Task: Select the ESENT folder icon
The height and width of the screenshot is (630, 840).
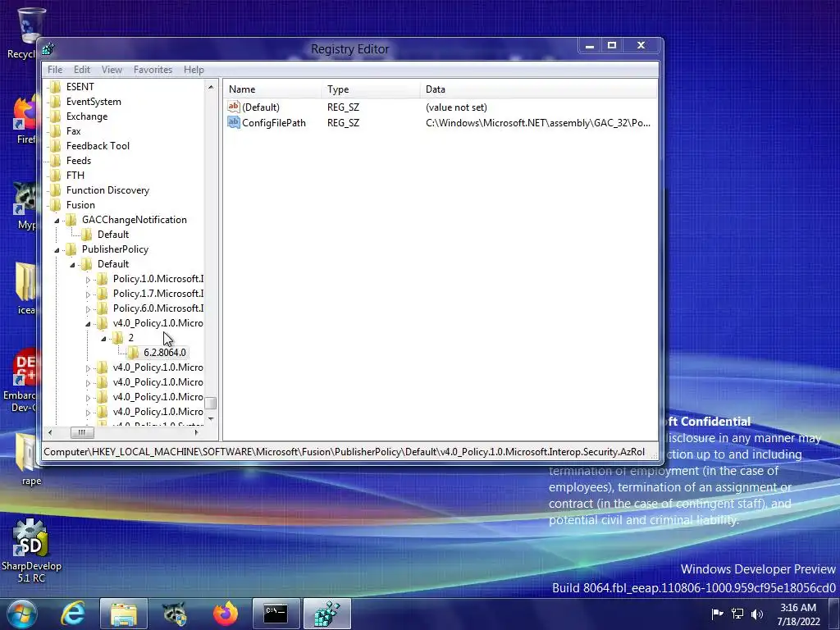Action: point(55,87)
